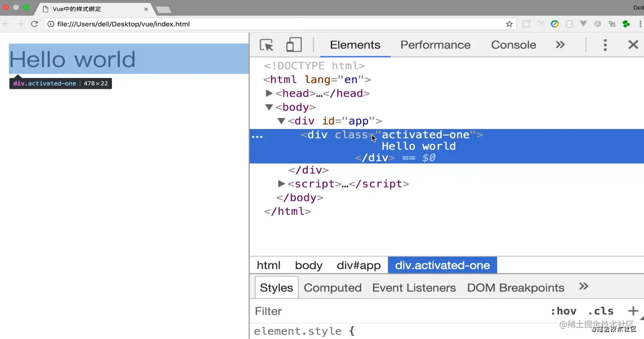Collapse the body element node
This screenshot has width=644, height=339.
pyautogui.click(x=269, y=107)
